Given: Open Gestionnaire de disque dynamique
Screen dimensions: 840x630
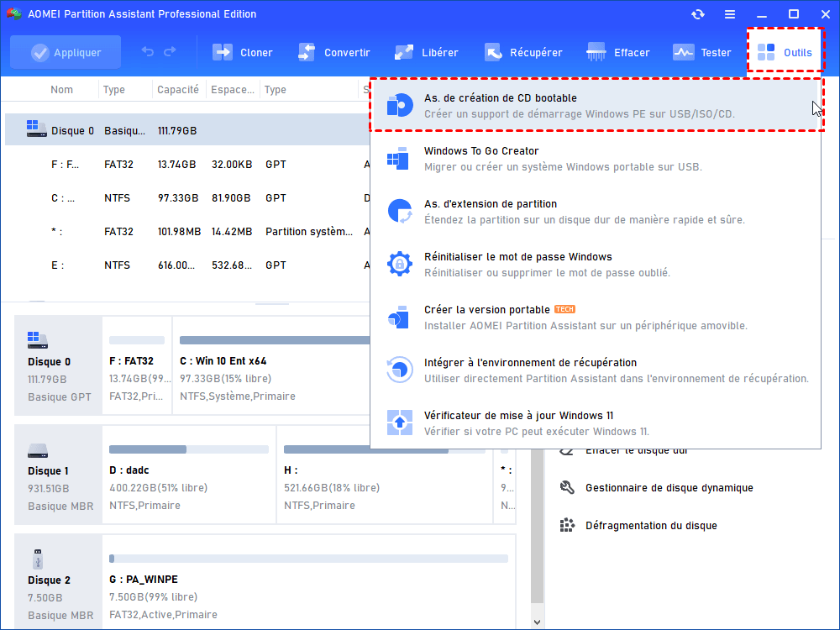Looking at the screenshot, I should point(657,488).
